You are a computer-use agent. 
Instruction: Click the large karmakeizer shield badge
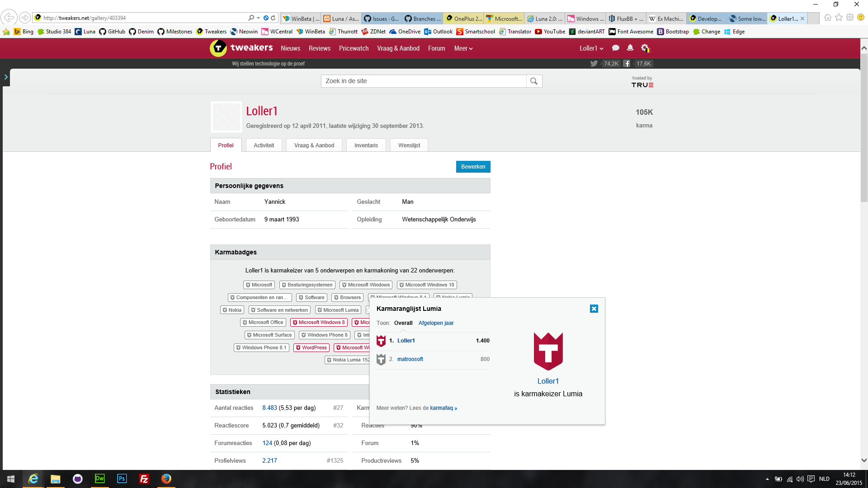[x=548, y=351]
